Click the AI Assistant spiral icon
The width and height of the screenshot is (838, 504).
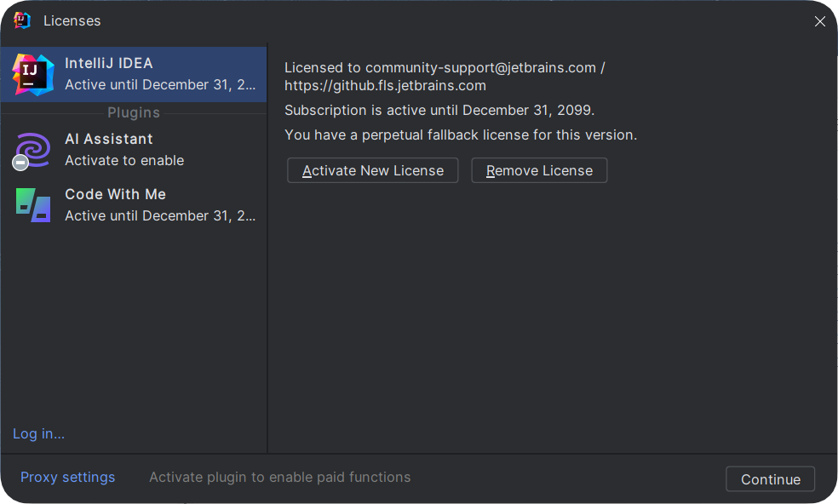coord(34,147)
